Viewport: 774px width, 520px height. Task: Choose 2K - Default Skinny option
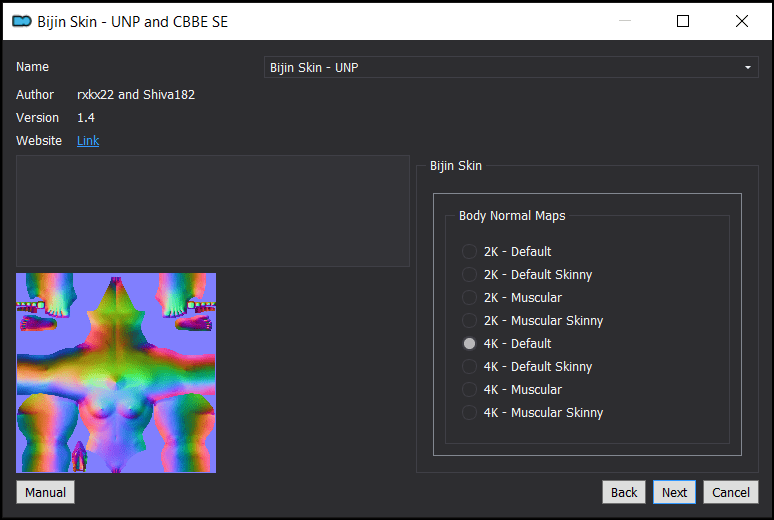pos(527,275)
